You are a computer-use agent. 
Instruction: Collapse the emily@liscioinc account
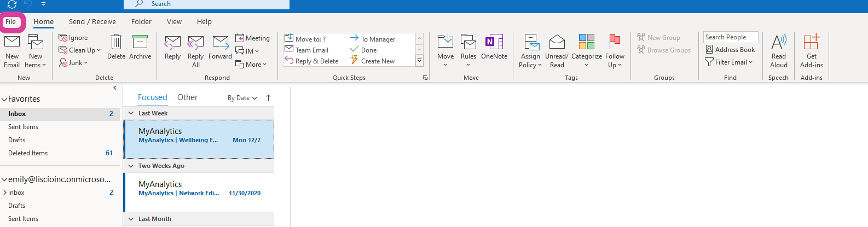coord(4,179)
